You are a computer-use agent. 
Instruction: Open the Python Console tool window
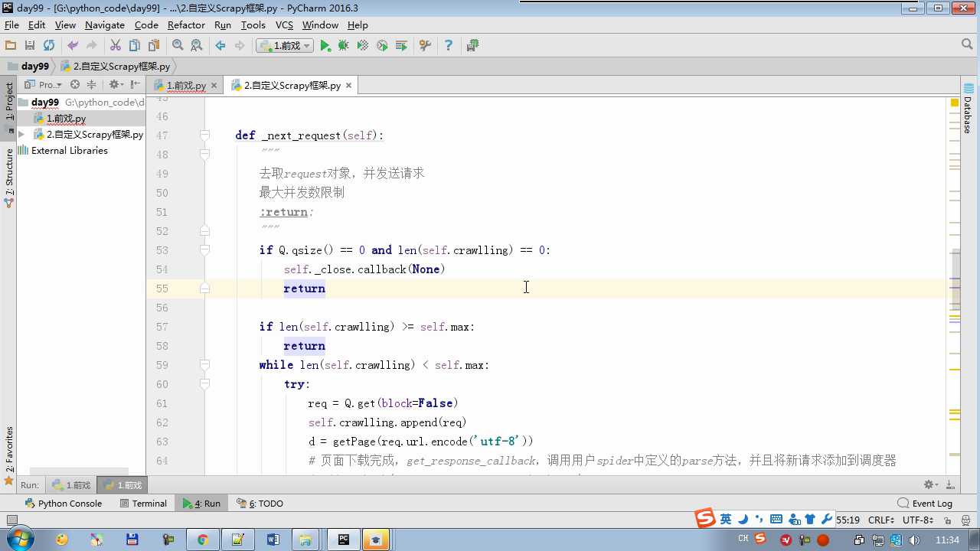click(x=63, y=504)
